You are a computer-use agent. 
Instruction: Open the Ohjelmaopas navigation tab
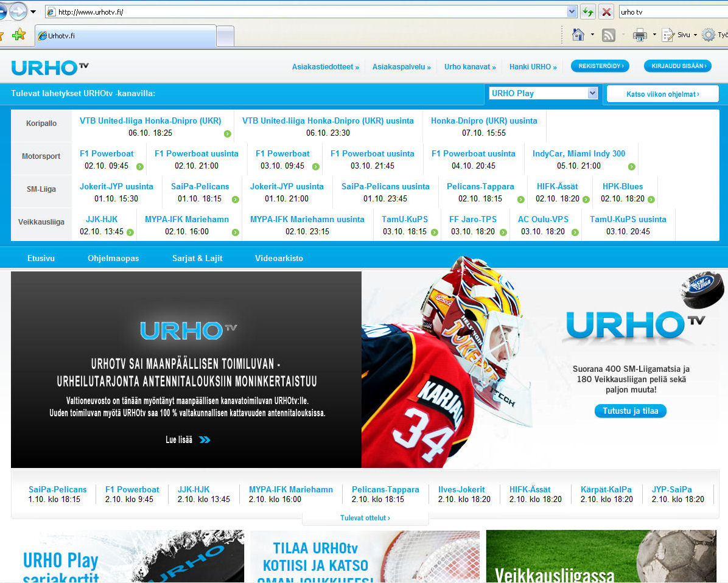pos(113,258)
